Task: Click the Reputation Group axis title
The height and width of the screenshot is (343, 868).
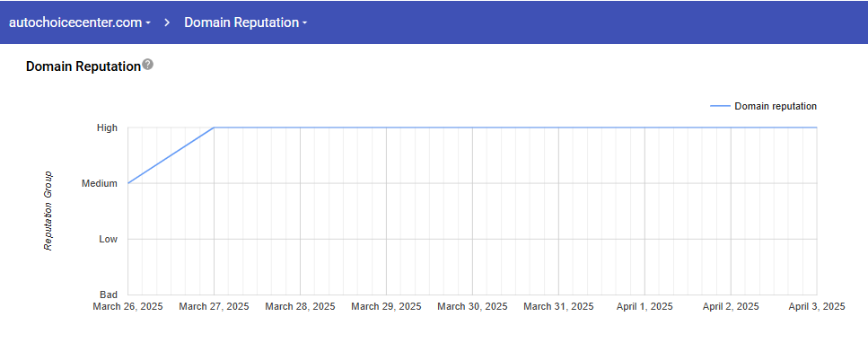Action: pos(48,211)
